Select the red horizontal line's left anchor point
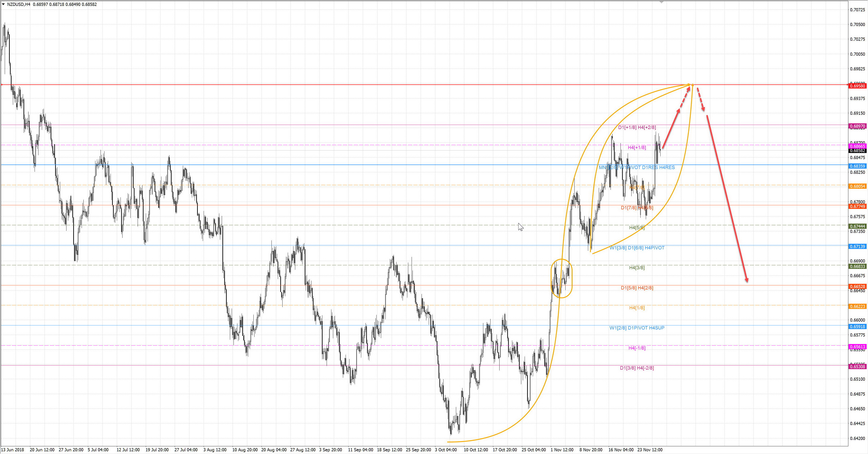 2,85
